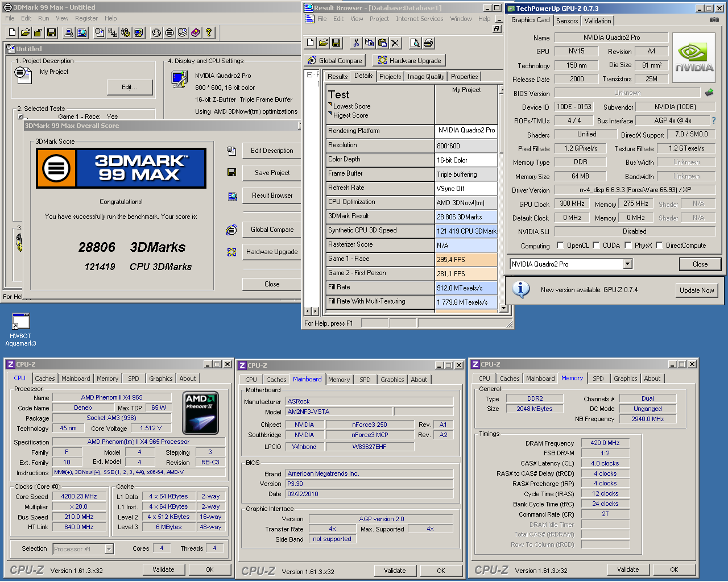Switch to the Image Quality tab in Result Browser
The height and width of the screenshot is (582, 728).
pyautogui.click(x=426, y=77)
